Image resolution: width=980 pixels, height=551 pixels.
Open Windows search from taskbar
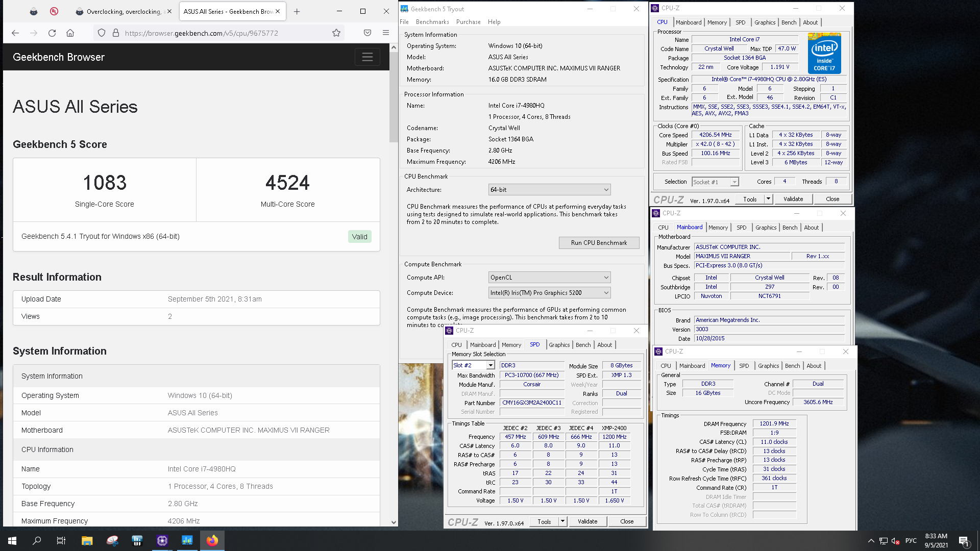tap(37, 541)
